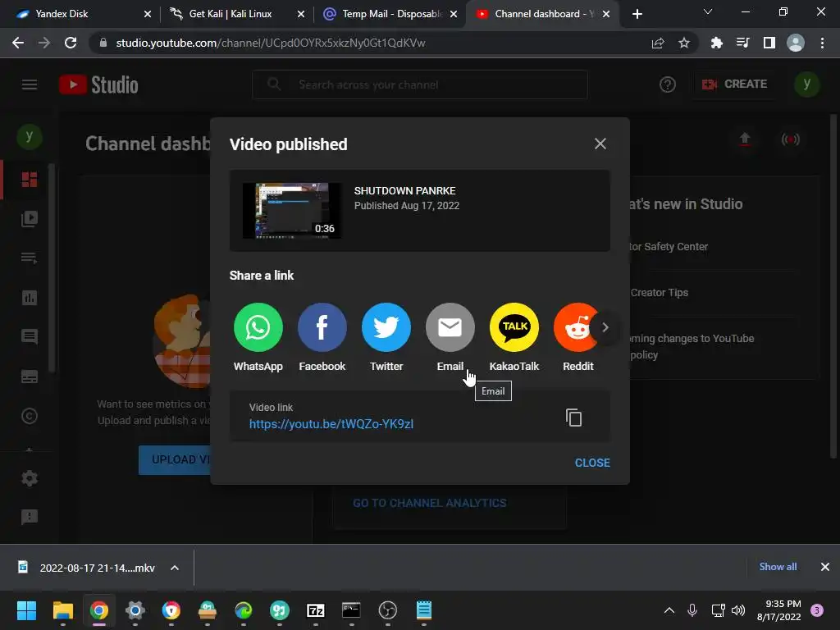Share the video via KakaoTalk

point(514,326)
